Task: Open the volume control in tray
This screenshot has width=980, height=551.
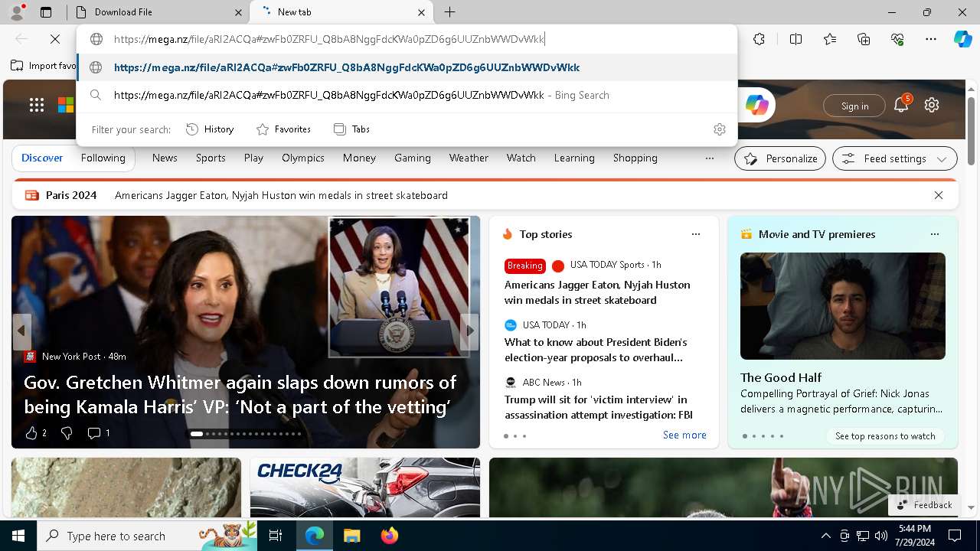Action: point(880,536)
